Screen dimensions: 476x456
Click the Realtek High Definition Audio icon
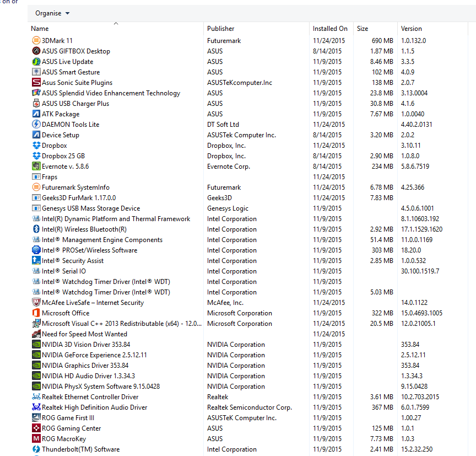[x=36, y=407]
